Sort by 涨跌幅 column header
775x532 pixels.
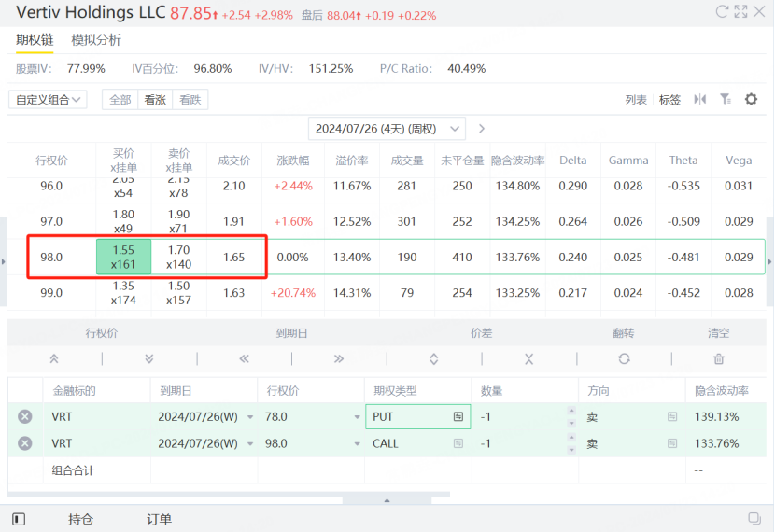[293, 161]
